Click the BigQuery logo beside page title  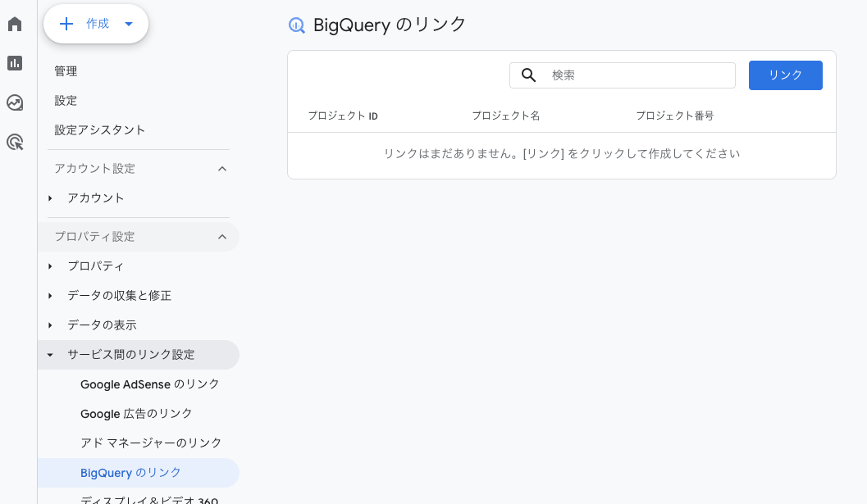coord(297,25)
